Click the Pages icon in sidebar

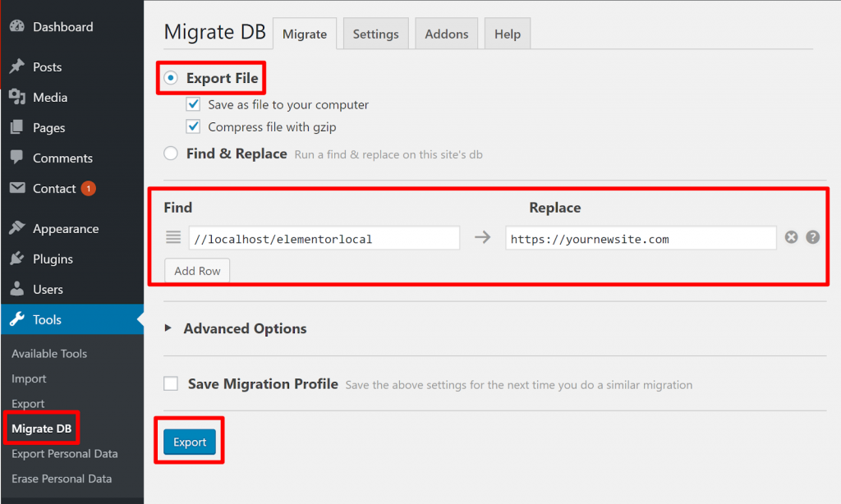coord(16,128)
